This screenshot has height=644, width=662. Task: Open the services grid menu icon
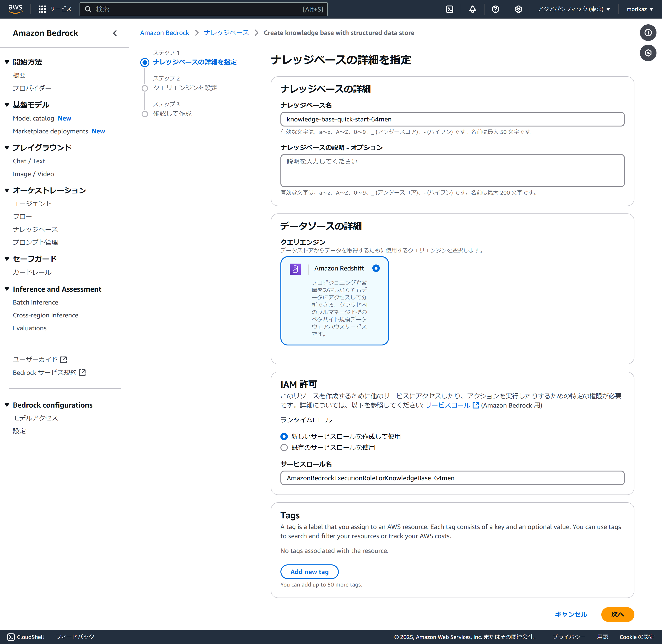click(42, 9)
